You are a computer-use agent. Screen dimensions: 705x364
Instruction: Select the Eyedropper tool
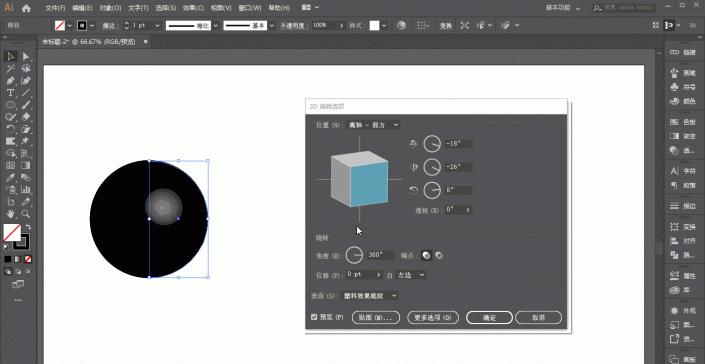(x=11, y=178)
